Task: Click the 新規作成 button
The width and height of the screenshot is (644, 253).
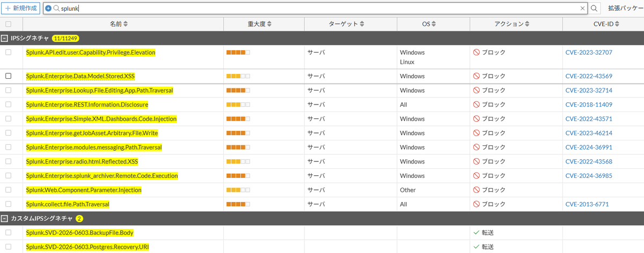Action: 21,9
